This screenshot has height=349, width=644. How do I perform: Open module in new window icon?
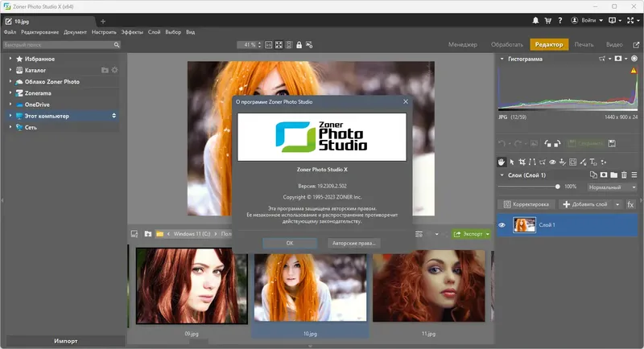point(636,45)
